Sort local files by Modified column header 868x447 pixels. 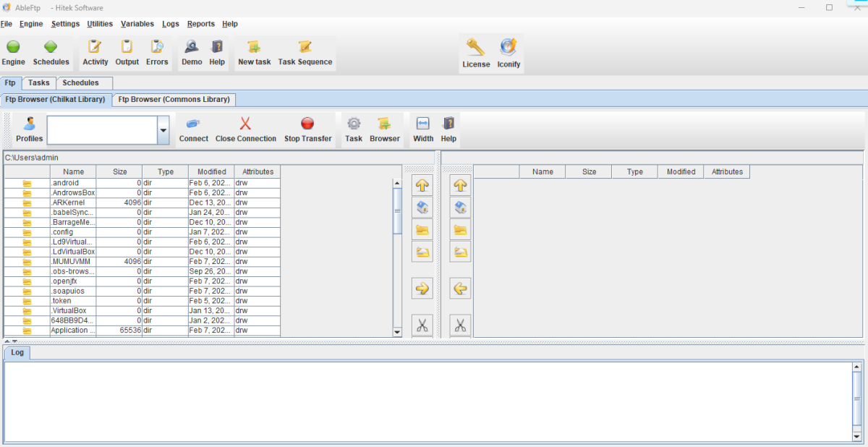210,172
